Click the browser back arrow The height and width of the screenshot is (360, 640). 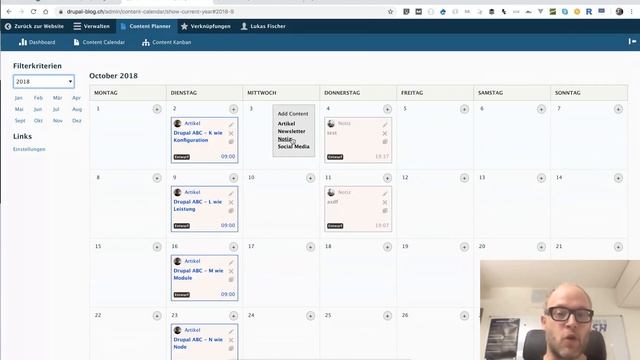[9, 12]
